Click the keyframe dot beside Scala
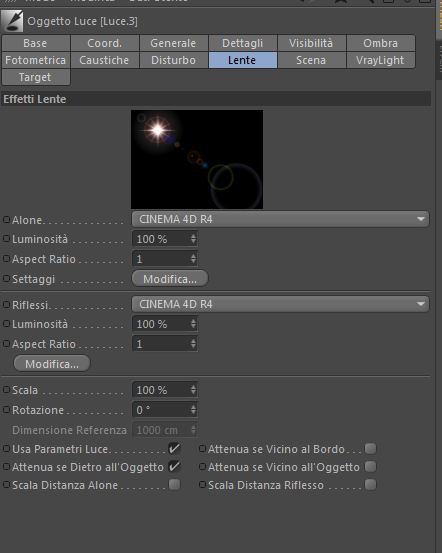The height and width of the screenshot is (553, 442). coord(6,390)
